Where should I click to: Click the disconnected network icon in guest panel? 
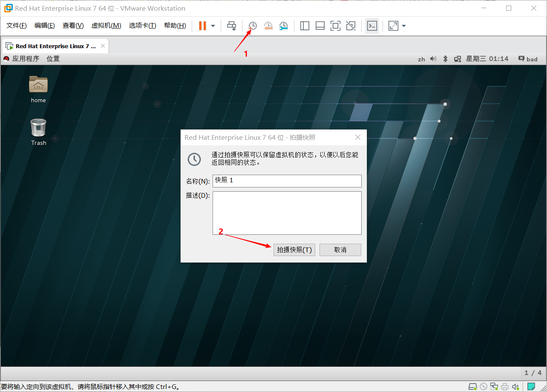(x=458, y=59)
